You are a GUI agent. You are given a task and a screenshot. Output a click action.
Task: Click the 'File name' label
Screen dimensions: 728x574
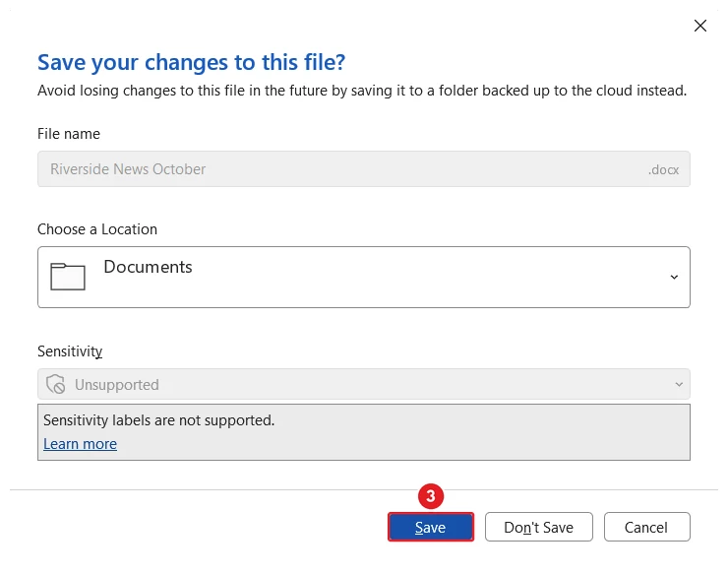click(69, 134)
